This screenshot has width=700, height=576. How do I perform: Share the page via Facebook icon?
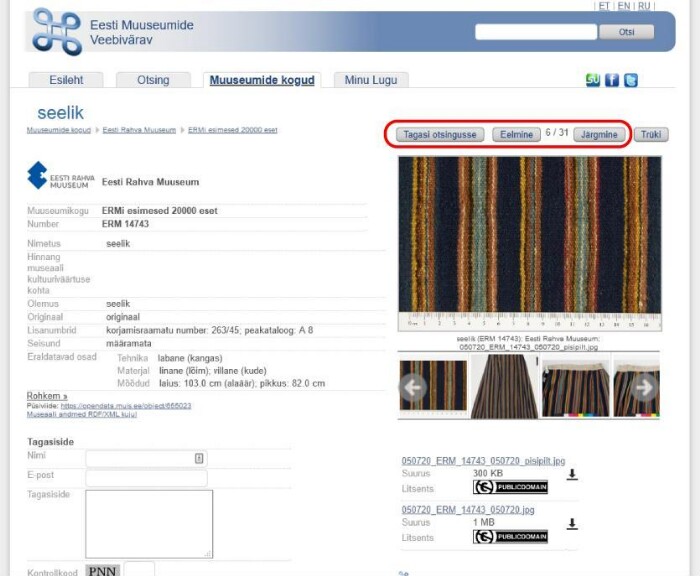[612, 80]
